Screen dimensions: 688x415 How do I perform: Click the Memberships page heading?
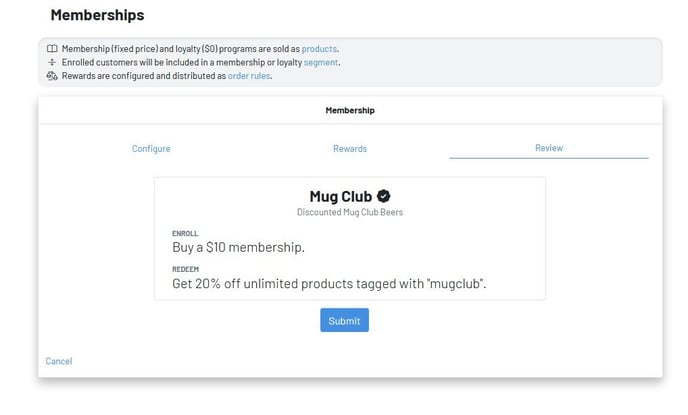(97, 15)
